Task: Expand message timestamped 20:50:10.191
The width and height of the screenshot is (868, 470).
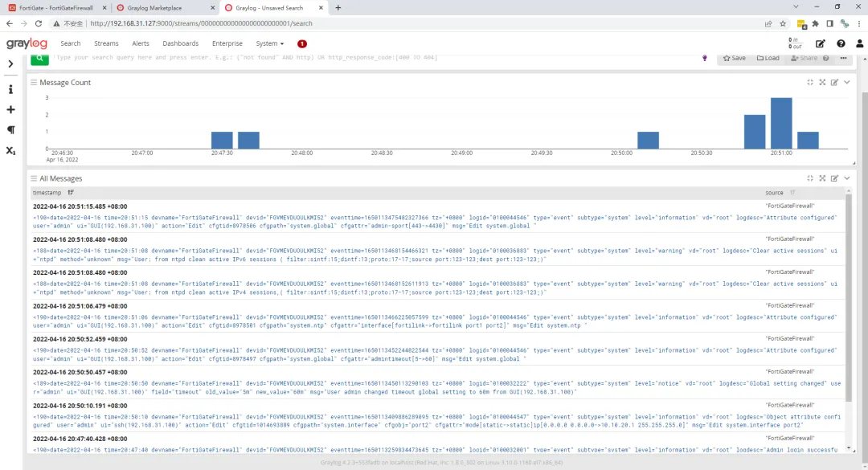Action: [x=80, y=406]
